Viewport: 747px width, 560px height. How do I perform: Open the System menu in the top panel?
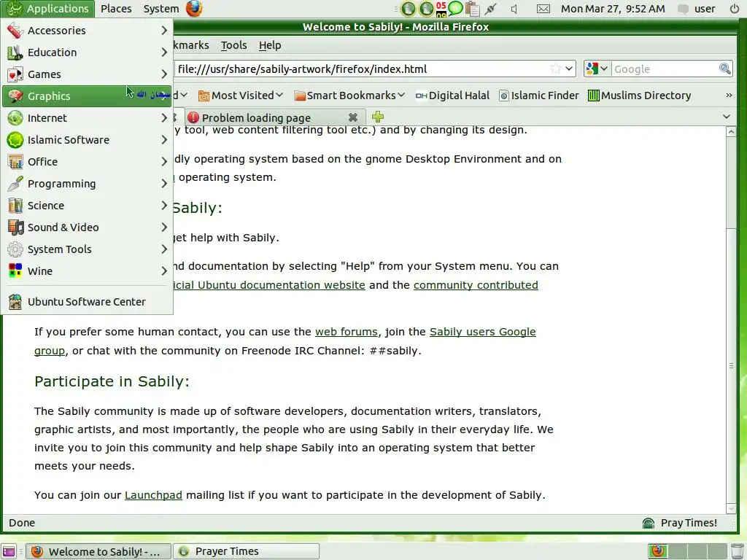161,9
